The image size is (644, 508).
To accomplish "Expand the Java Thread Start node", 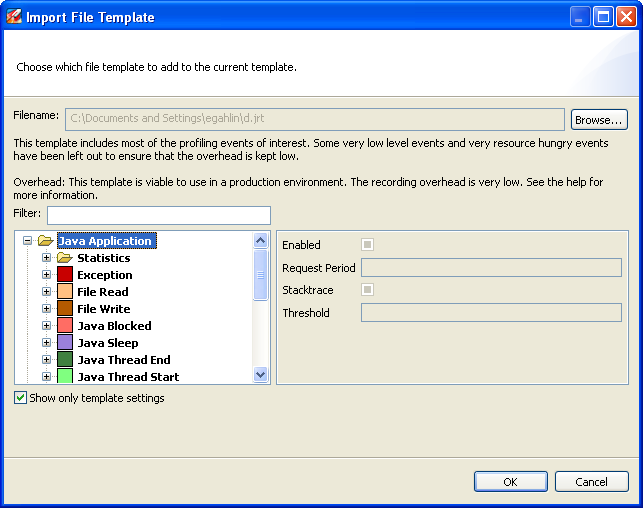I will (x=46, y=377).
